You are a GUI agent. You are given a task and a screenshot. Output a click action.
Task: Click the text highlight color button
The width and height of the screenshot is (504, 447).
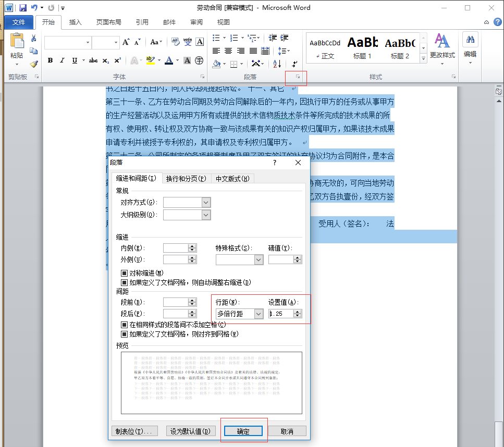(x=150, y=60)
